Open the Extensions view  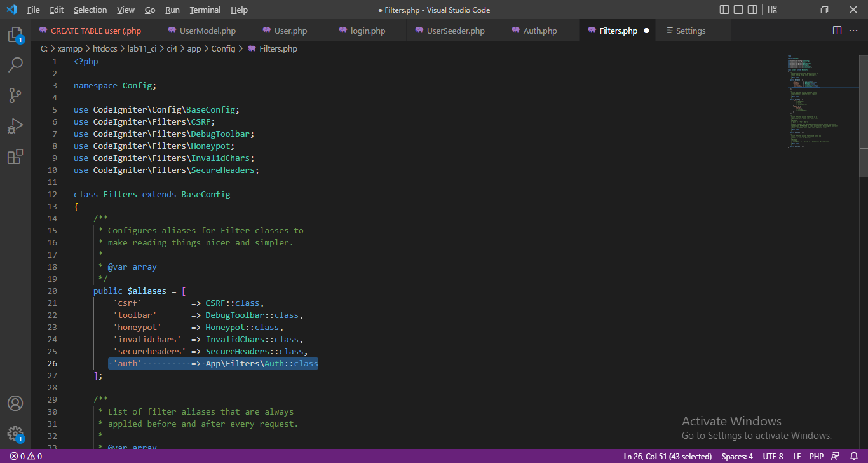point(15,156)
